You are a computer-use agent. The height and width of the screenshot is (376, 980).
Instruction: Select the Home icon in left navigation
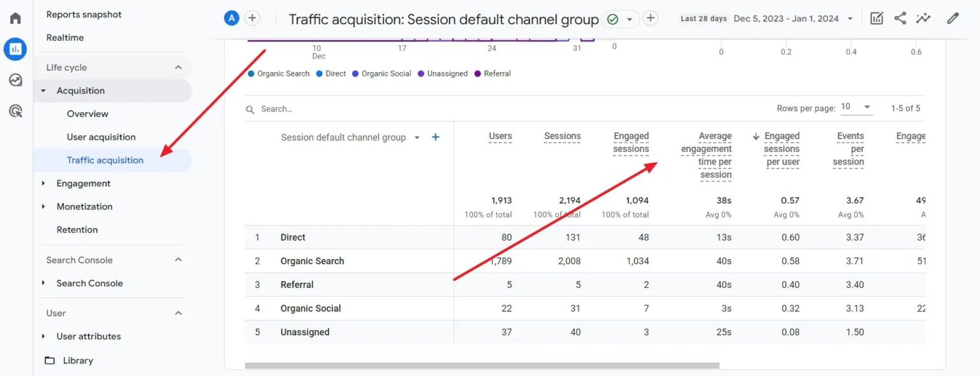tap(15, 18)
